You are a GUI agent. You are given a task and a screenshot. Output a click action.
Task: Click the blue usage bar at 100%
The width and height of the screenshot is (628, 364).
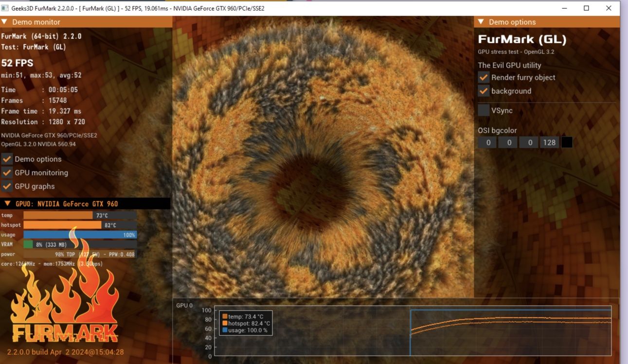[80, 235]
